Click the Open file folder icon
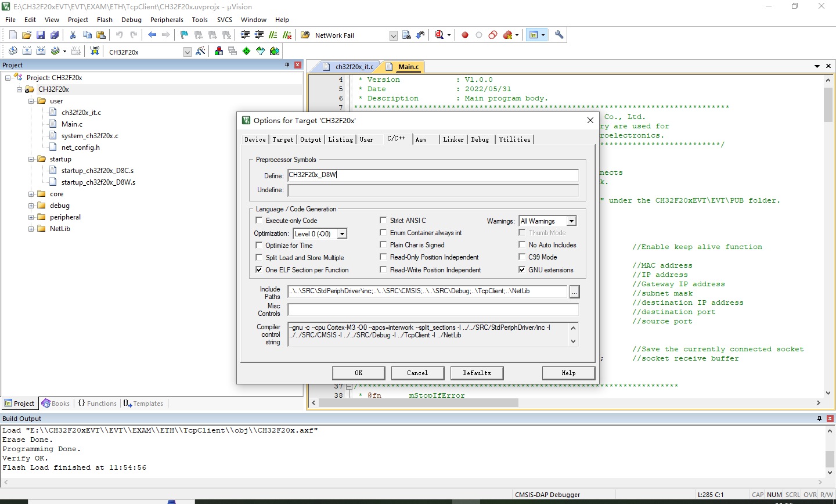The width and height of the screenshot is (836, 504). pyautogui.click(x=27, y=35)
